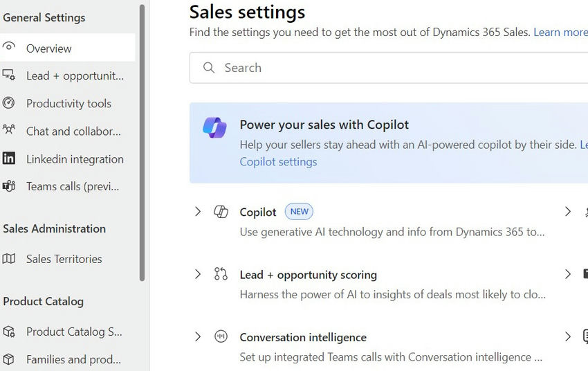This screenshot has height=371, width=588.
Task: Click the Power your sales with Copilot heading
Action: 324,125
